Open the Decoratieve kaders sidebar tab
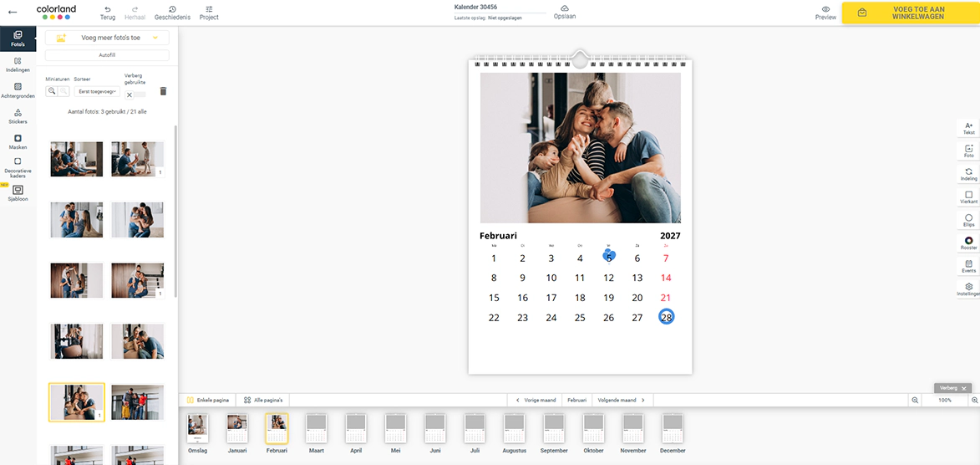 click(x=18, y=168)
